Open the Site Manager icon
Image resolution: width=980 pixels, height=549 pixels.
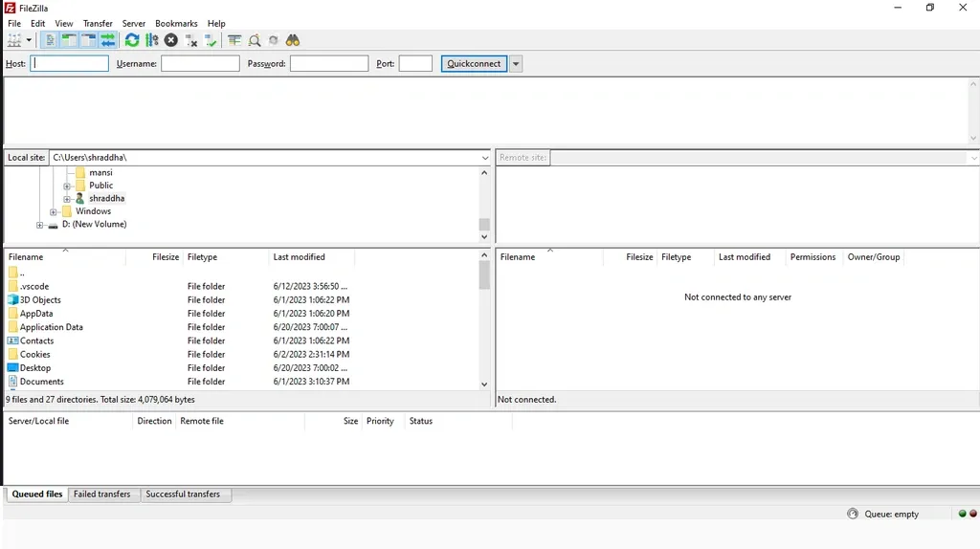coord(13,40)
